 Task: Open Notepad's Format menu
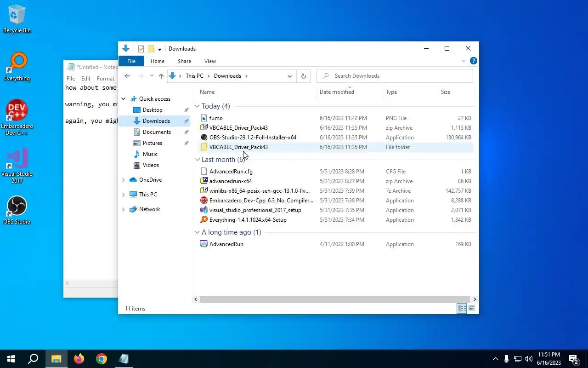click(106, 79)
